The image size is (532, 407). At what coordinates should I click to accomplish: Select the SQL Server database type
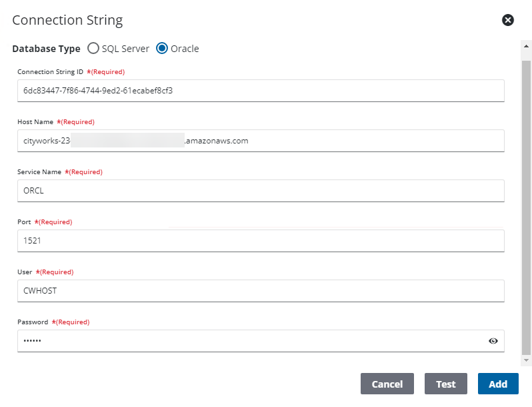coord(93,49)
